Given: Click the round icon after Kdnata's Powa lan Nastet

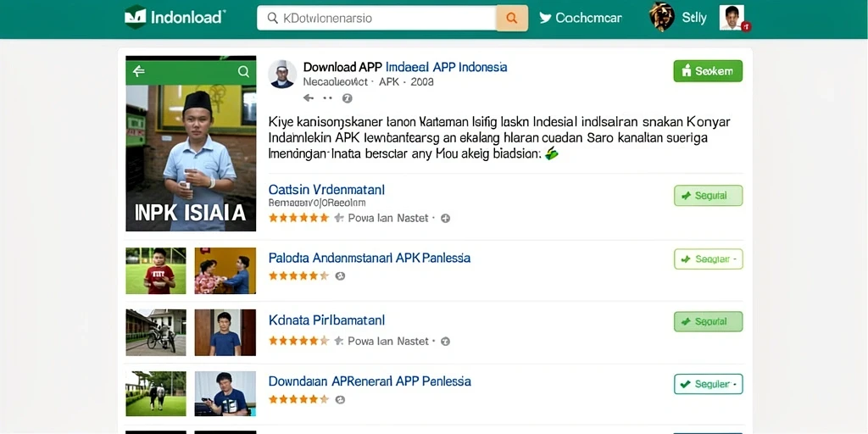Looking at the screenshot, I should click(446, 342).
